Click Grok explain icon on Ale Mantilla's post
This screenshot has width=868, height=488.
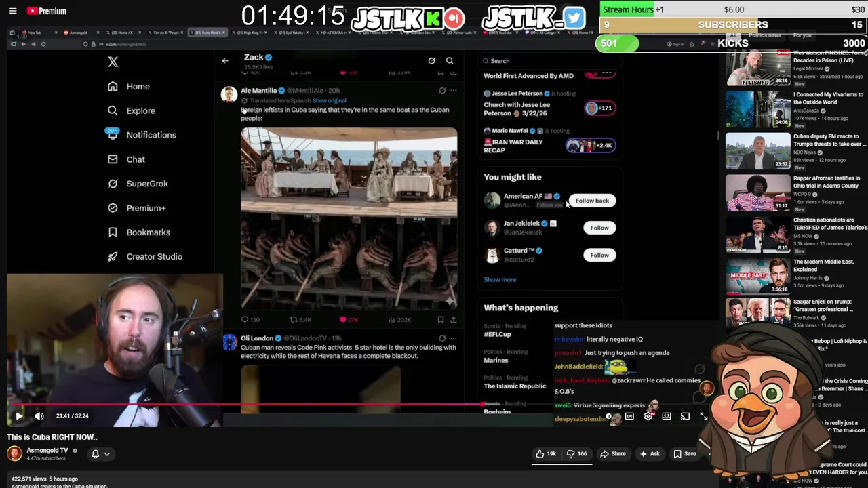click(442, 91)
